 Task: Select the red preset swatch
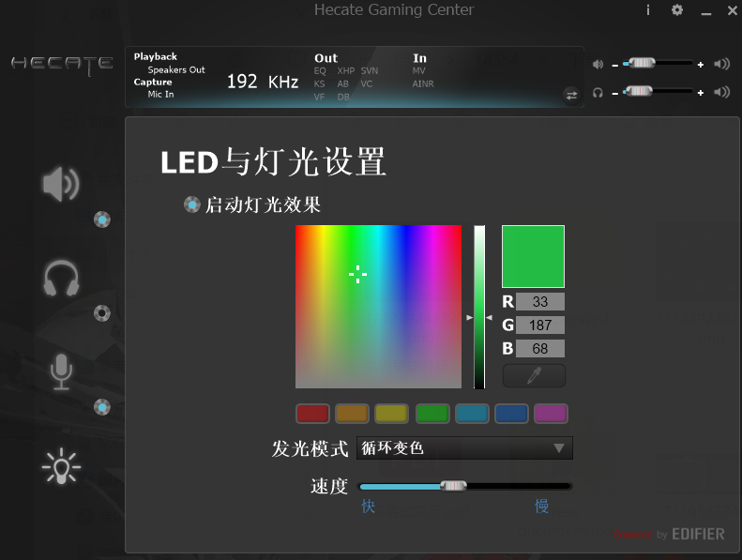click(312, 414)
